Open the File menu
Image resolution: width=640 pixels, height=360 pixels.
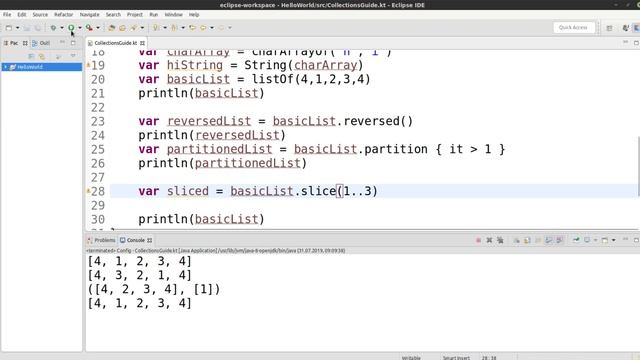(7, 15)
